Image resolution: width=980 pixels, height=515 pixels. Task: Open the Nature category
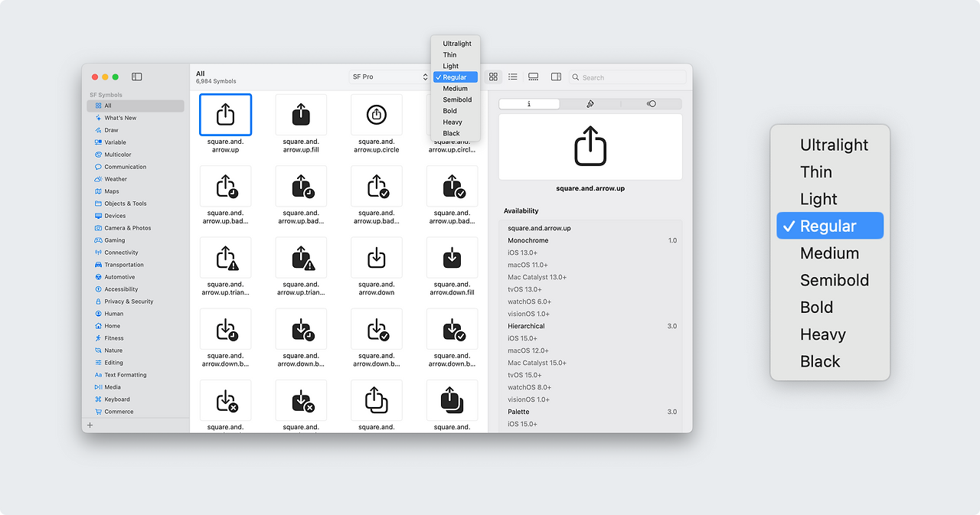click(x=136, y=350)
